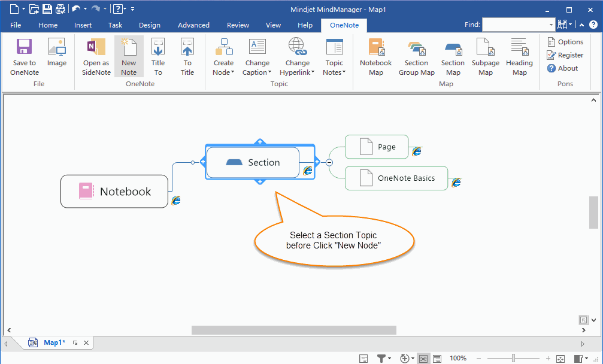Create a new map document icon
The image size is (603, 364).
click(x=14, y=9)
